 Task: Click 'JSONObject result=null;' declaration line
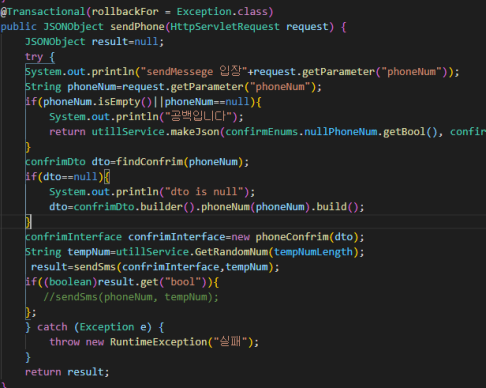pyautogui.click(x=94, y=42)
